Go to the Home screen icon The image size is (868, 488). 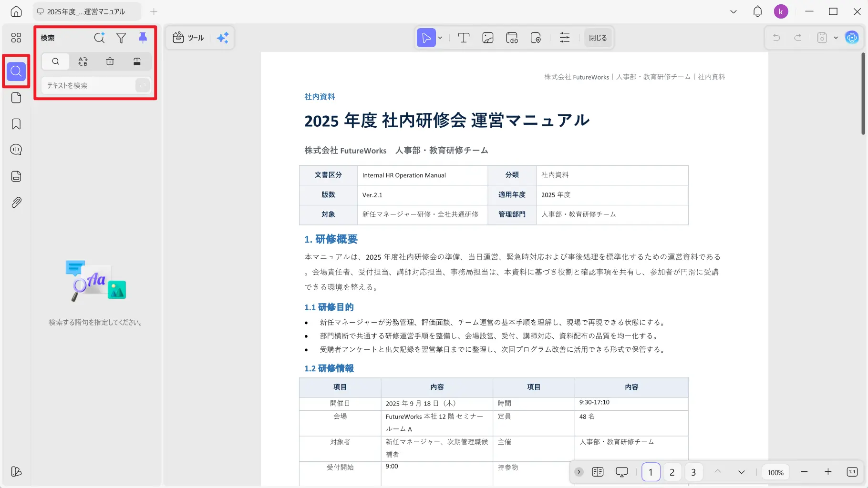16,11
